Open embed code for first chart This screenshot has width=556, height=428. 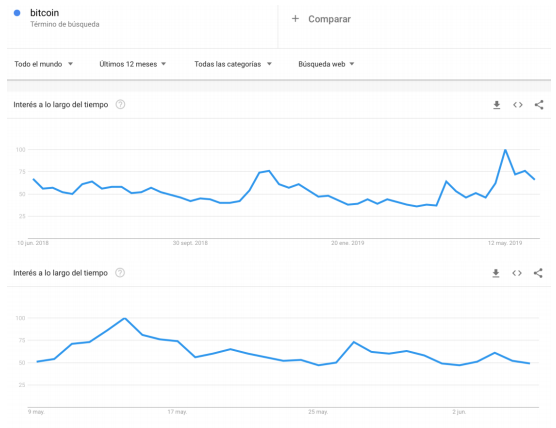click(x=517, y=105)
